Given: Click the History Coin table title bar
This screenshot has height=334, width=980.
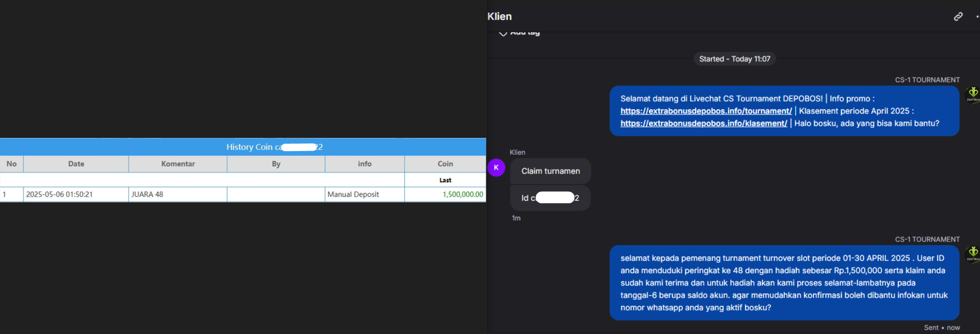Looking at the screenshot, I should [x=243, y=147].
